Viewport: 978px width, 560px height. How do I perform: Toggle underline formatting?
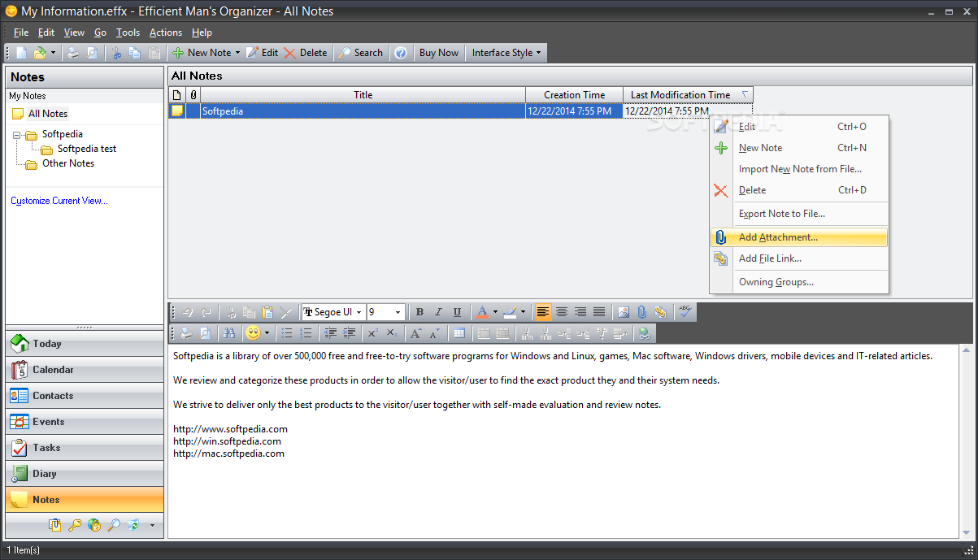pos(457,312)
